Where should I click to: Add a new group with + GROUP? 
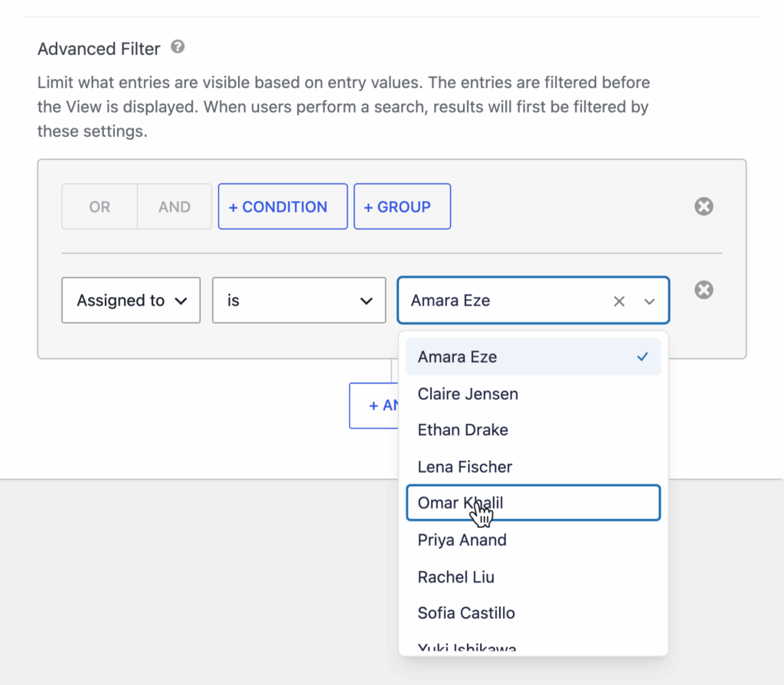click(x=402, y=207)
